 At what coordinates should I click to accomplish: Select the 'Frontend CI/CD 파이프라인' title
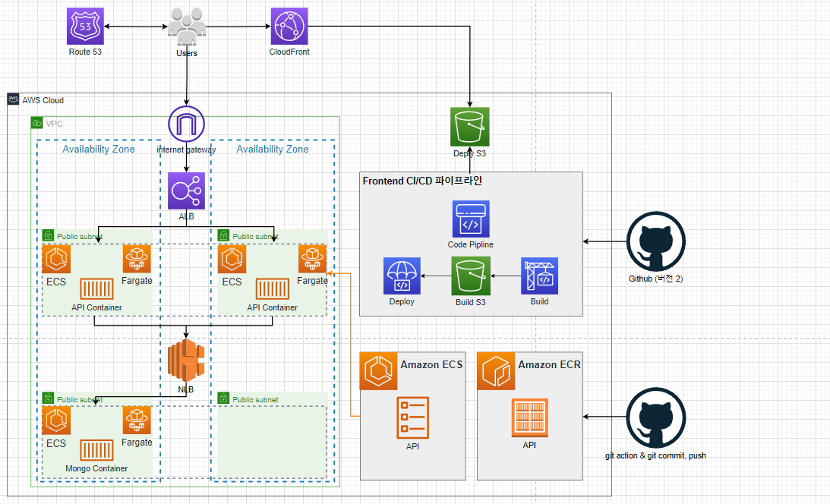pos(422,181)
